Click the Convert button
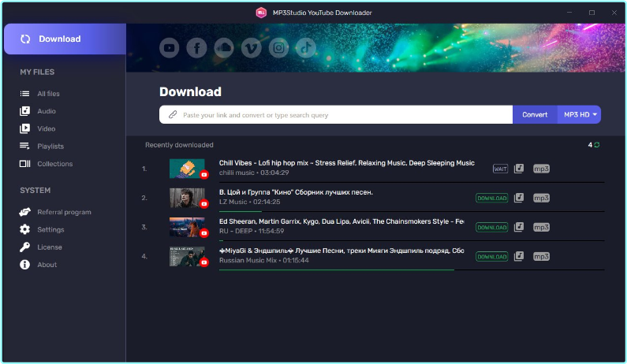627x364 pixels. [x=535, y=115]
